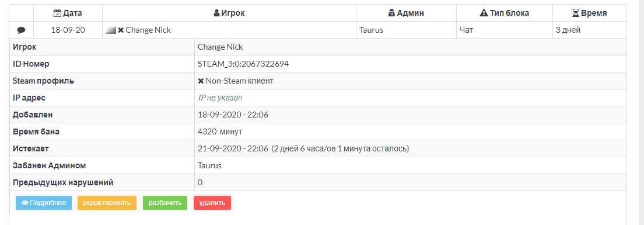644x225 pixels.
Task: Click the user icon beside Игрок header
Action: click(217, 13)
